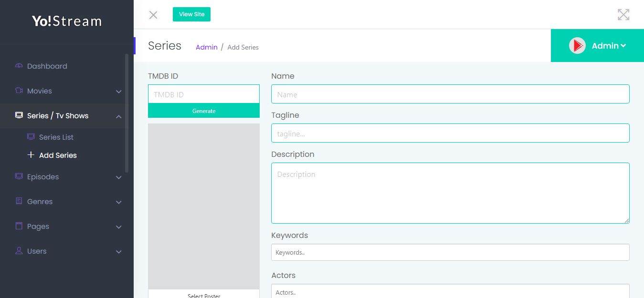
Task: Follow the Admin breadcrumb link
Action: pyautogui.click(x=206, y=47)
